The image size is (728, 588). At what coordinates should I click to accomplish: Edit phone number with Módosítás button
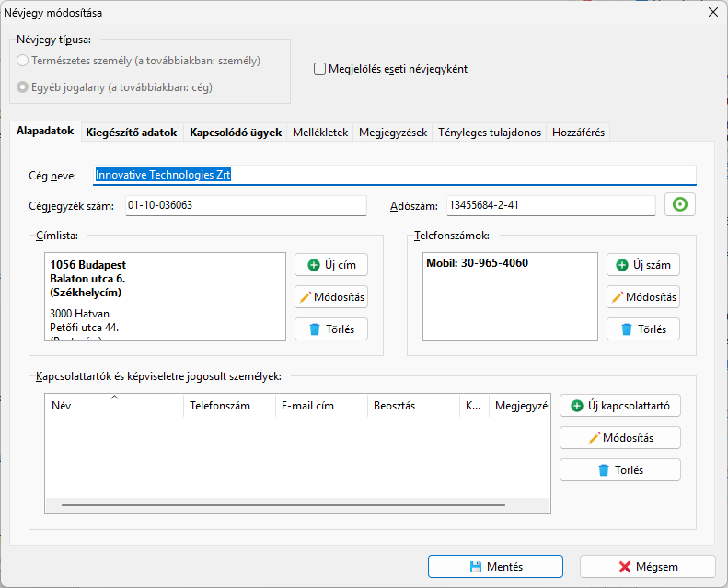[x=643, y=297]
